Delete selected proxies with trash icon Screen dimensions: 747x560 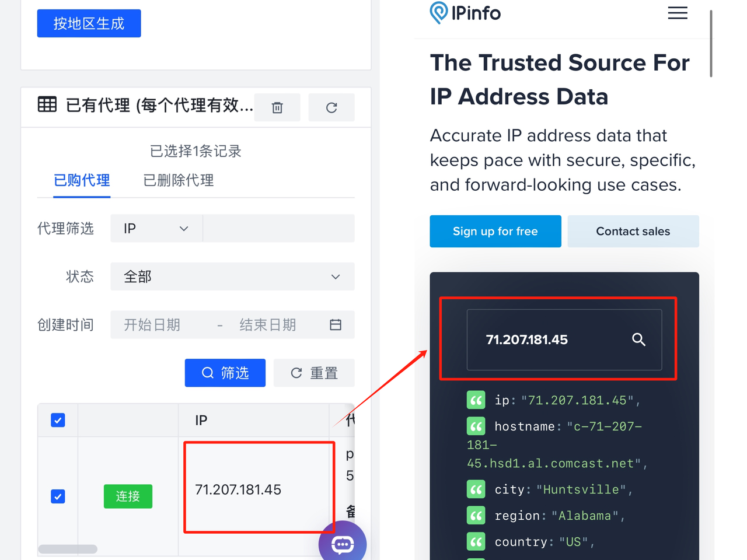point(277,107)
